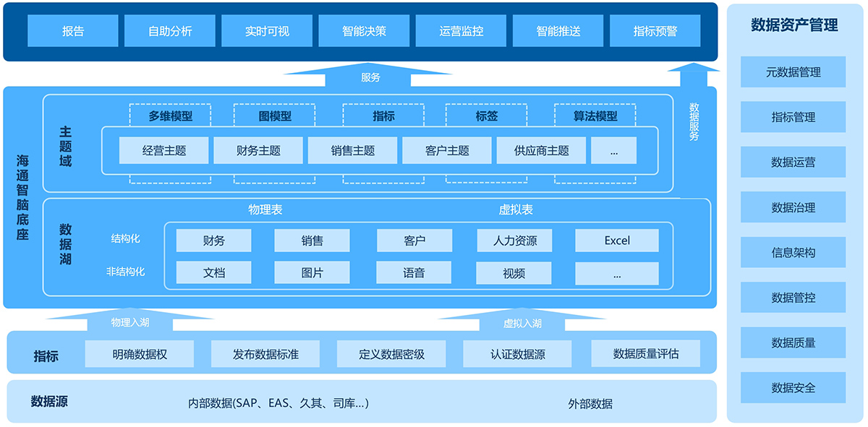Click the 虚拟入湖 arrow
The image size is (868, 427).
[522, 321]
